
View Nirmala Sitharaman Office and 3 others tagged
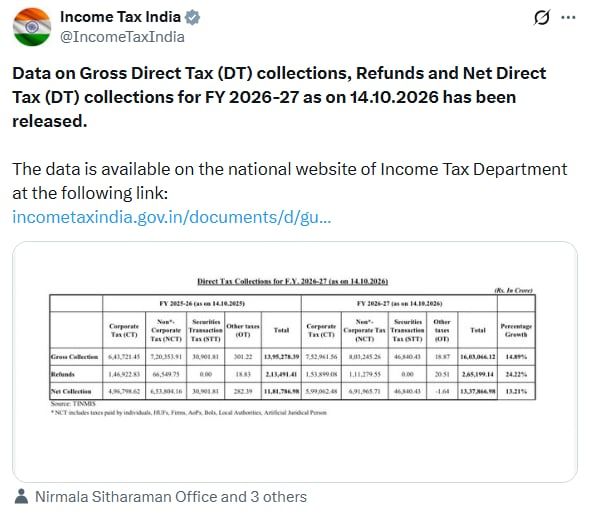[171, 497]
